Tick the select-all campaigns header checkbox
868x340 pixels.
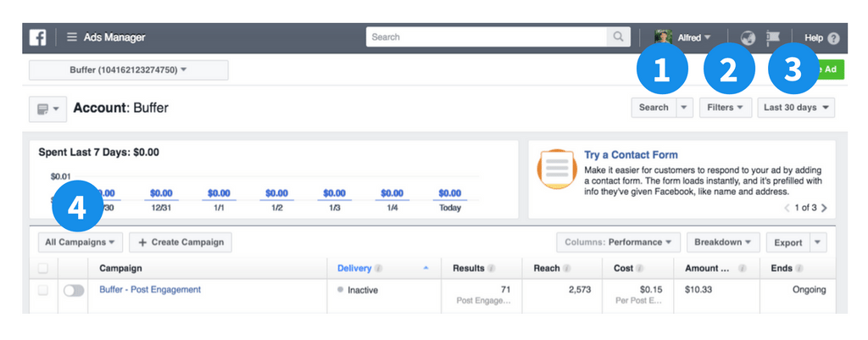[x=43, y=269]
